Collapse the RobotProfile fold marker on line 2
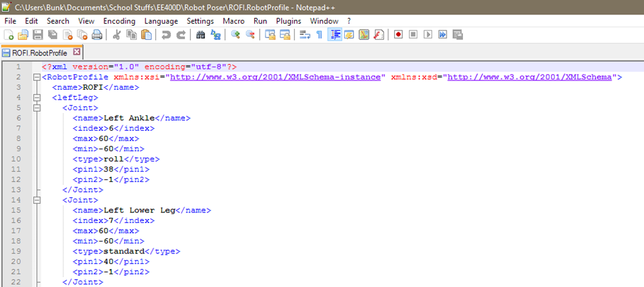This screenshot has height=287, width=644. click(x=38, y=77)
